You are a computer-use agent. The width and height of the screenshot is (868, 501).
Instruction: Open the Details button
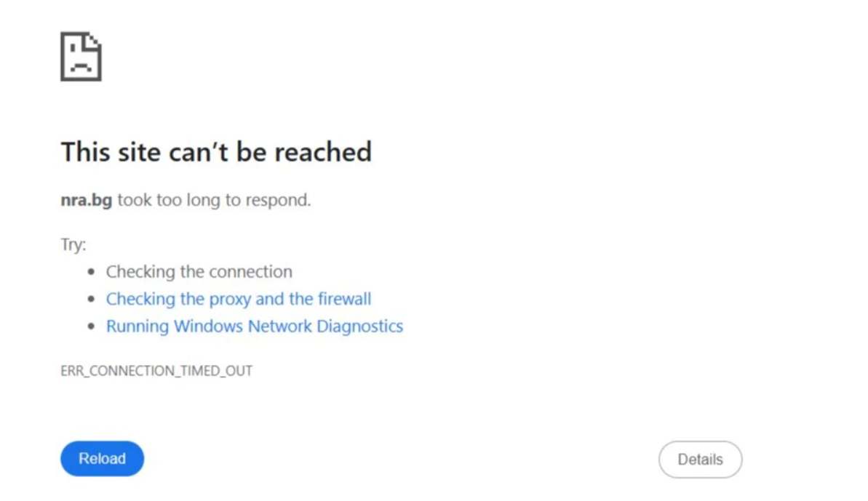[x=700, y=460]
